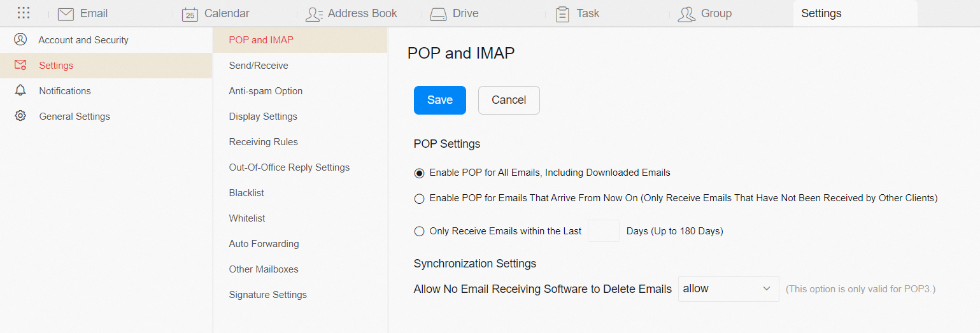980x333 pixels.
Task: Open General Settings in the sidebar
Action: [x=106, y=116]
